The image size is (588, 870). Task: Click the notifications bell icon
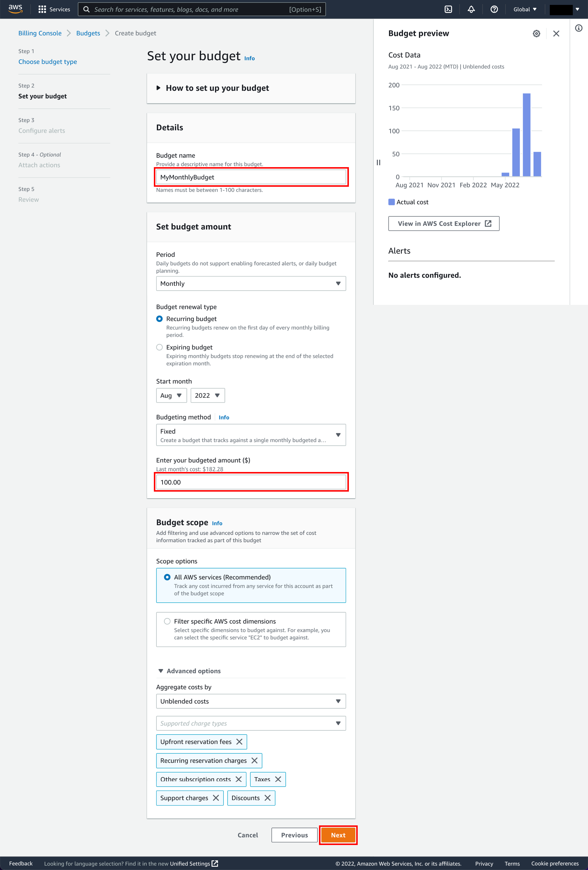(471, 9)
